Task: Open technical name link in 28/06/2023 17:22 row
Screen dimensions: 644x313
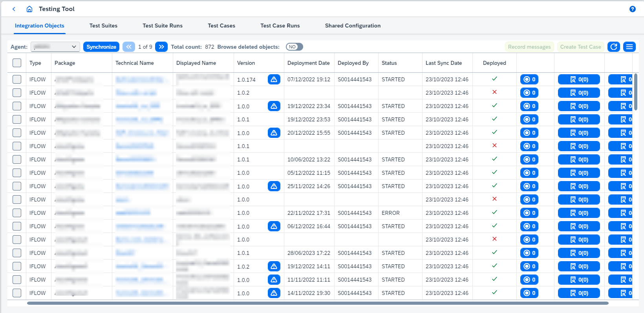Action: (x=125, y=253)
